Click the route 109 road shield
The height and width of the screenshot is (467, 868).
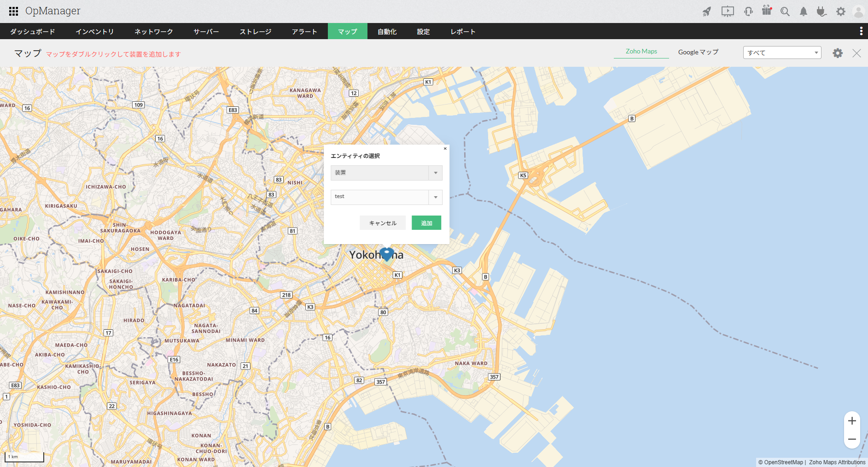pyautogui.click(x=139, y=105)
